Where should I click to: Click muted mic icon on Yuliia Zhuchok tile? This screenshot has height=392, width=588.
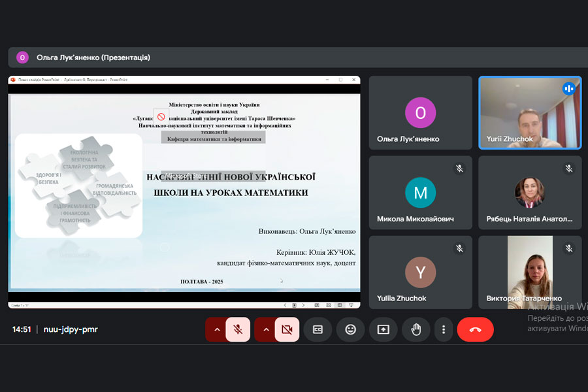[x=459, y=248]
